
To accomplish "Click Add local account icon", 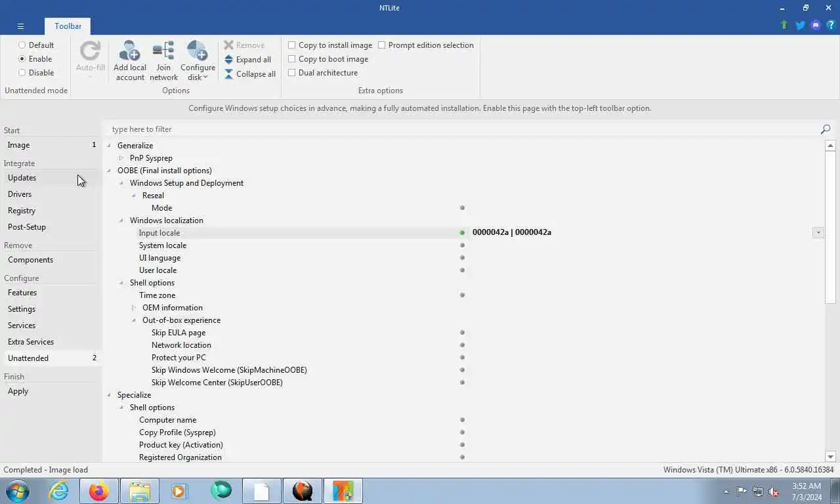I will tap(130, 51).
